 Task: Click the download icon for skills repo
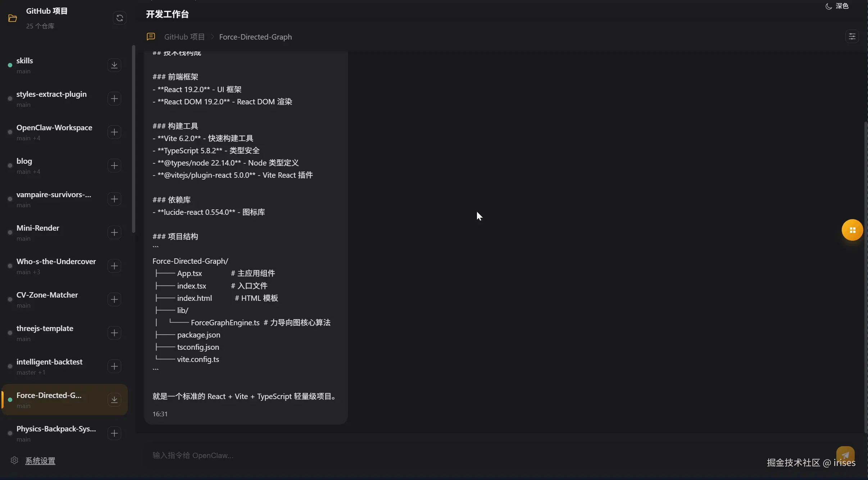114,65
